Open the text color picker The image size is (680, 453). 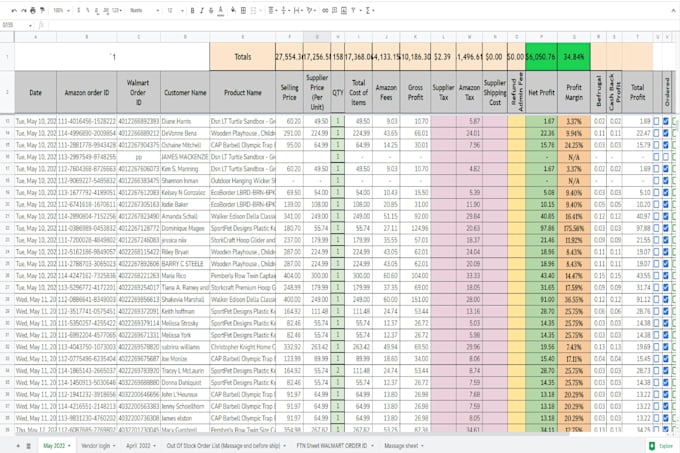click(221, 10)
